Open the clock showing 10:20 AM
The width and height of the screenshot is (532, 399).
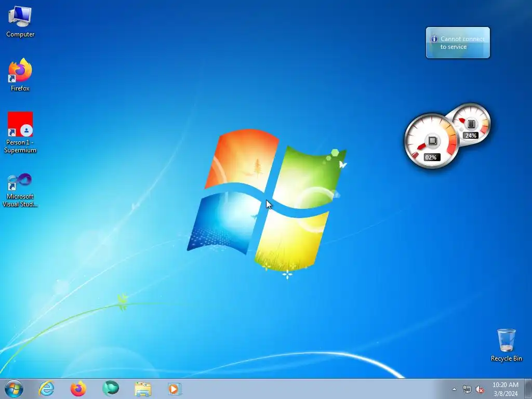[505, 389]
